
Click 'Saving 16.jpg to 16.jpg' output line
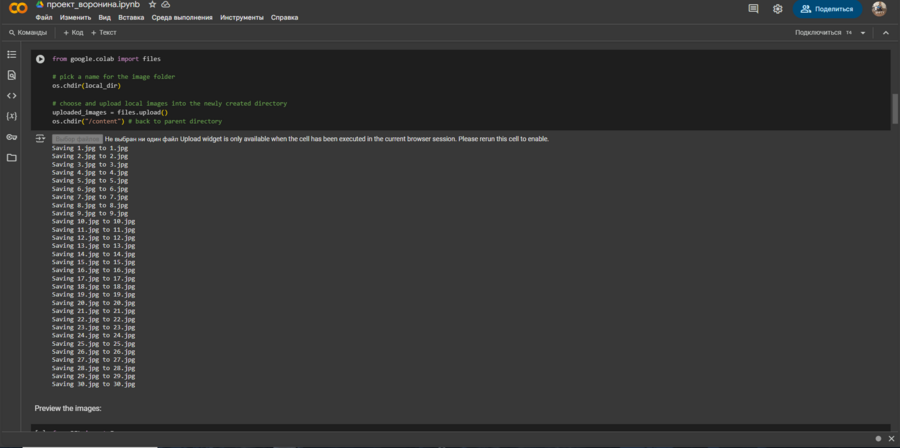[x=94, y=270]
